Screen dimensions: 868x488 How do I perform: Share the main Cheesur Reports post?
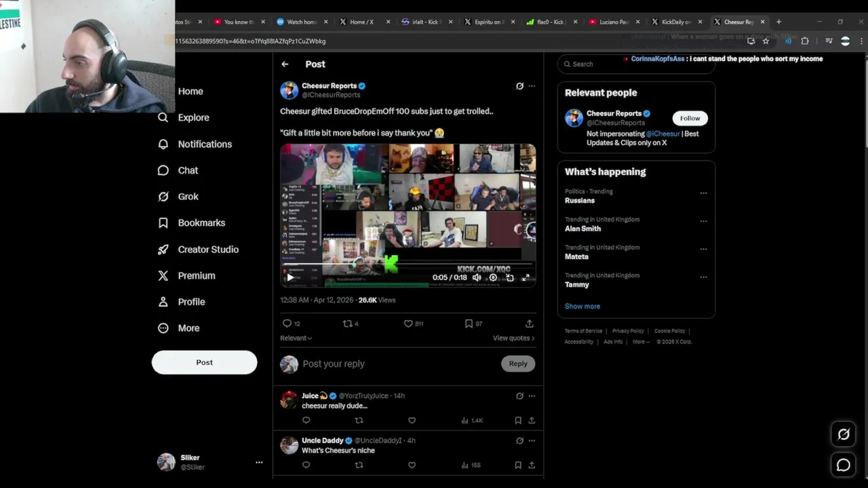(529, 323)
